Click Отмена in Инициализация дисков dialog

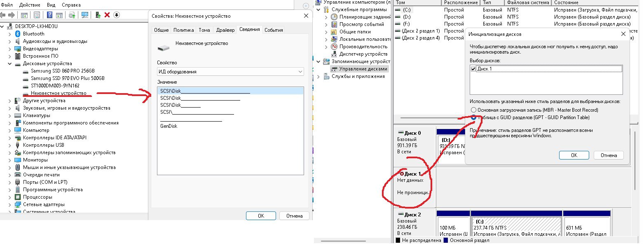[x=609, y=155]
